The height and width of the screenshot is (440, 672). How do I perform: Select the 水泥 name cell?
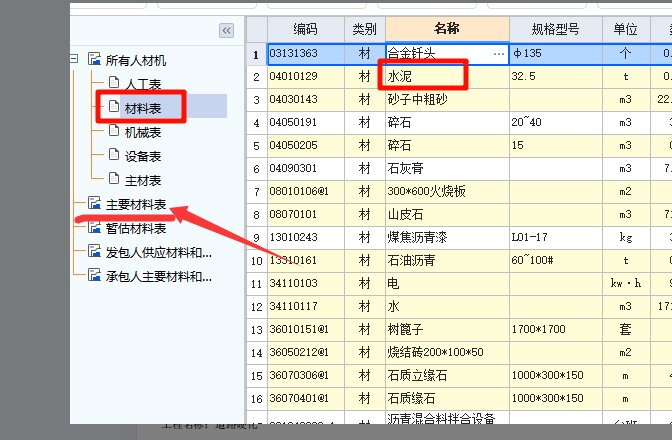pyautogui.click(x=447, y=77)
